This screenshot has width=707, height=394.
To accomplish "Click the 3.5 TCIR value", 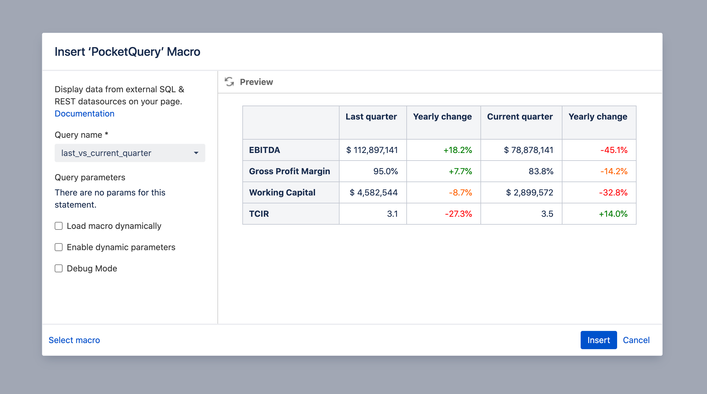I will click(x=547, y=214).
